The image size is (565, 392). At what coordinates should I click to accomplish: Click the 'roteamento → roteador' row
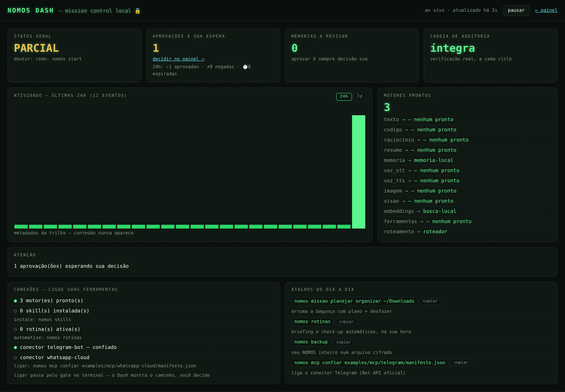tap(467, 232)
